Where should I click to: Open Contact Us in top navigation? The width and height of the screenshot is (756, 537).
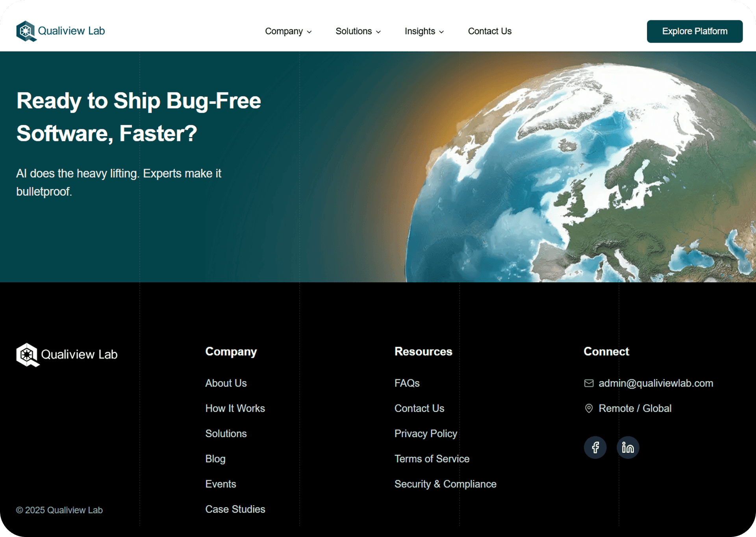click(489, 31)
